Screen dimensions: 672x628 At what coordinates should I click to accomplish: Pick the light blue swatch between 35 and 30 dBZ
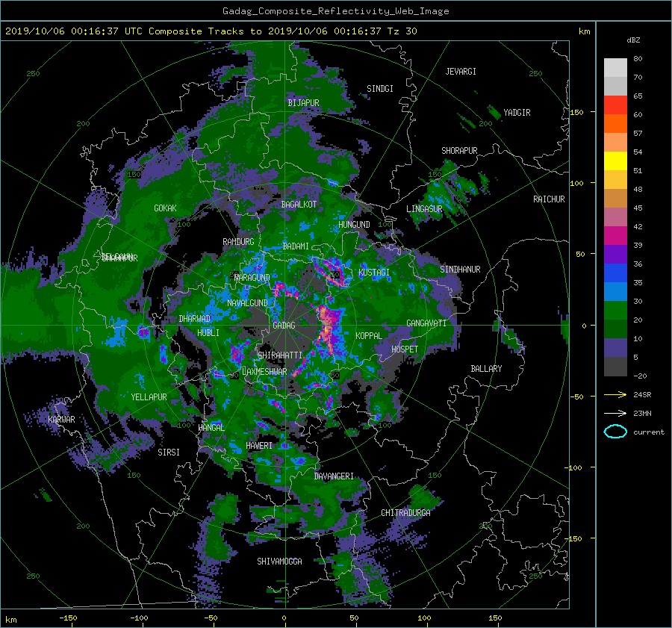pyautogui.click(x=615, y=291)
